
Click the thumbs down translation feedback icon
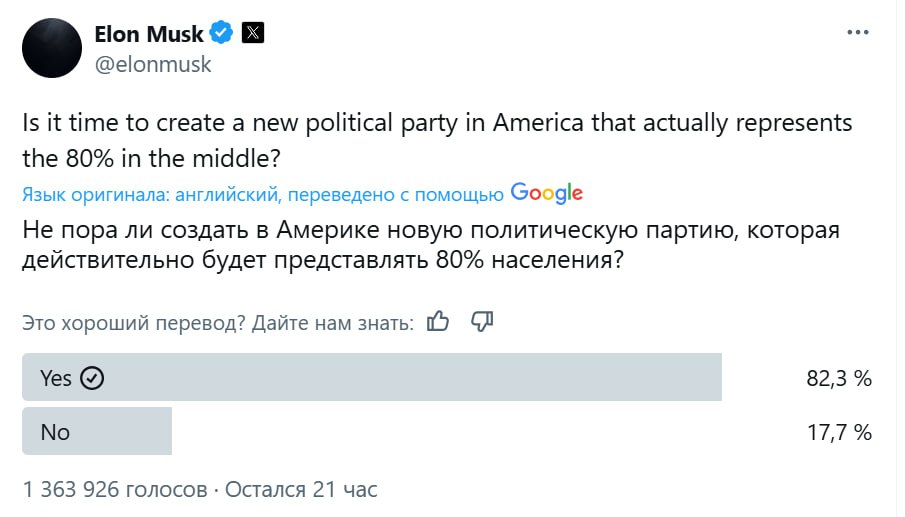point(482,322)
